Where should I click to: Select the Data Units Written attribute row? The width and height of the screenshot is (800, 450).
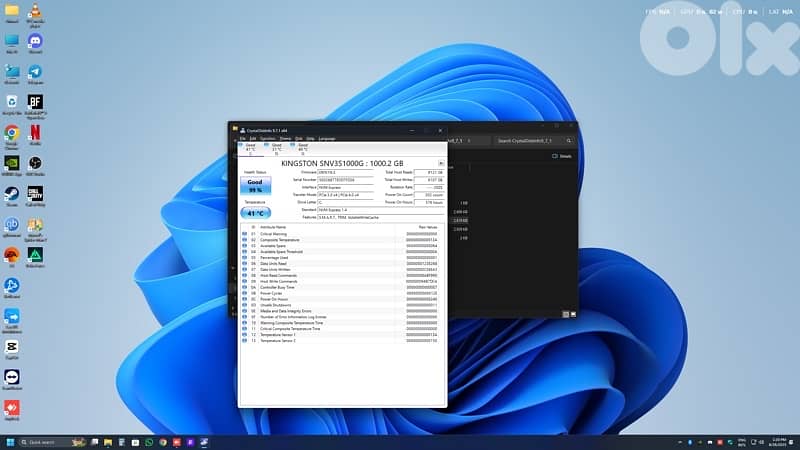pos(342,269)
